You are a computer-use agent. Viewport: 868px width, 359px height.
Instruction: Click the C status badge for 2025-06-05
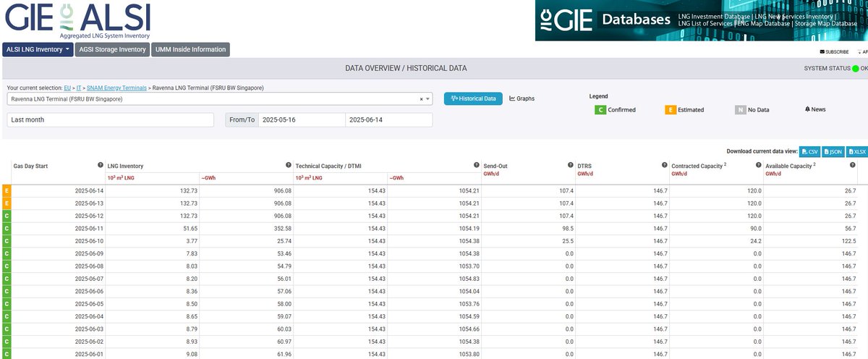pyautogui.click(x=7, y=304)
